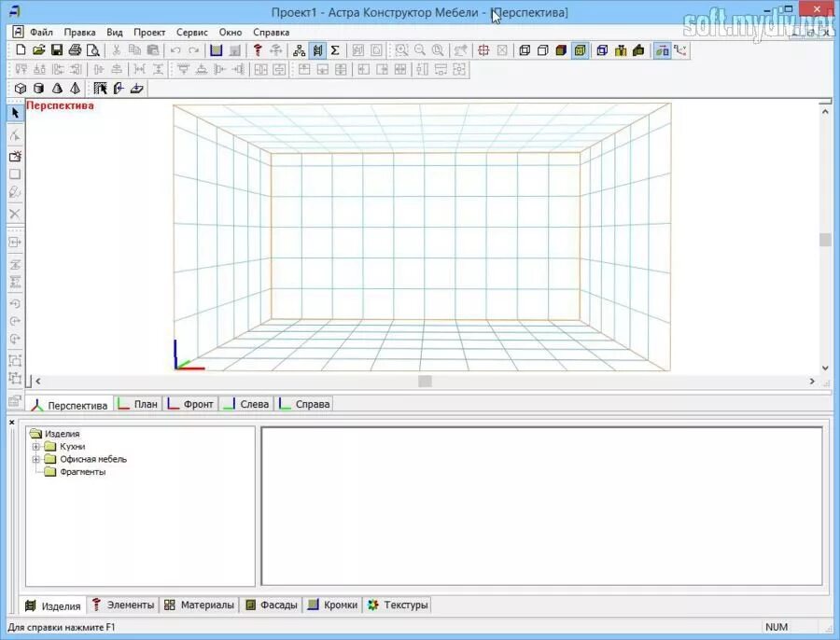This screenshot has height=640, width=840.
Task: Expand the Кухни folder node
Action: (35, 446)
